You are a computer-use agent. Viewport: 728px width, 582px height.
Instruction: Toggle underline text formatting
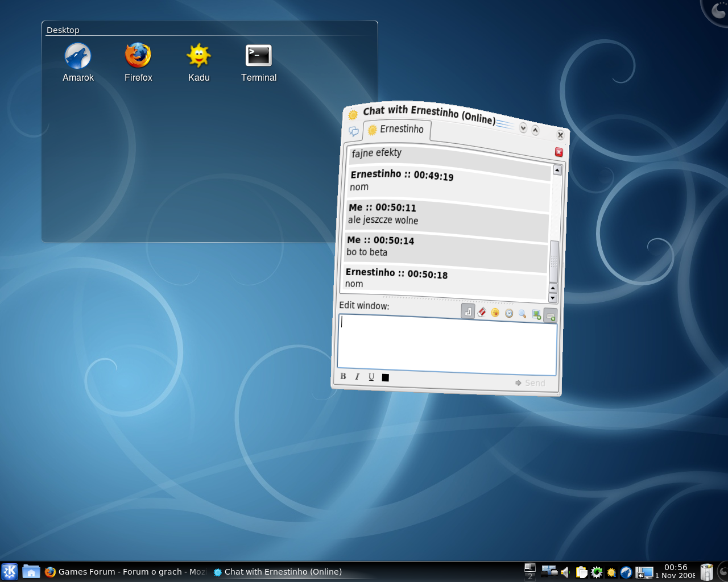click(371, 377)
